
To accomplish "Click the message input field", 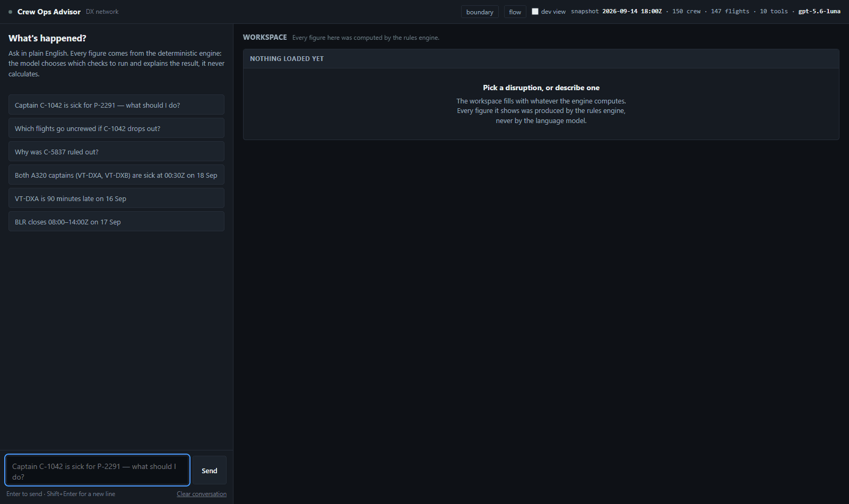I will [x=98, y=470].
